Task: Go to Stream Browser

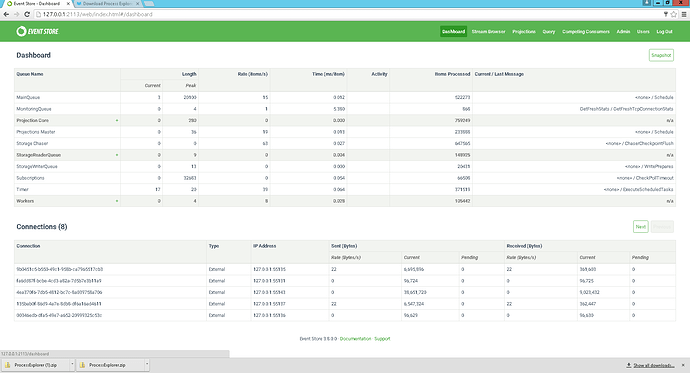Action: (488, 32)
